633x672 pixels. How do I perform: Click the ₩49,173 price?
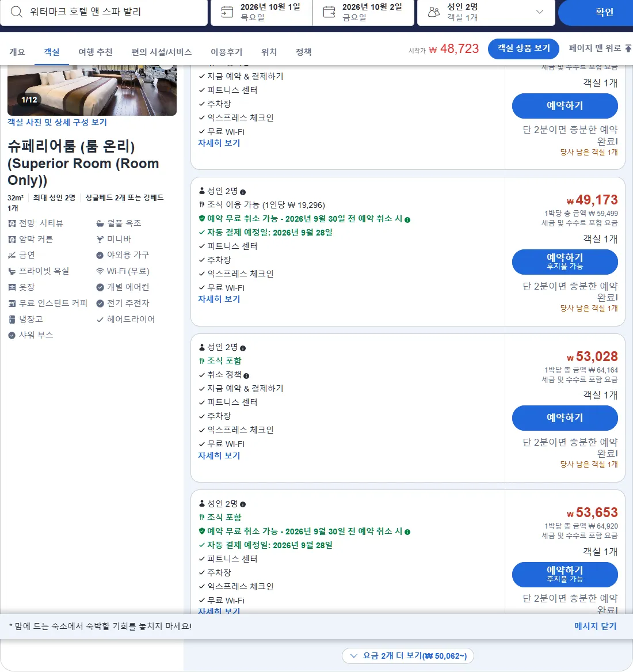592,200
